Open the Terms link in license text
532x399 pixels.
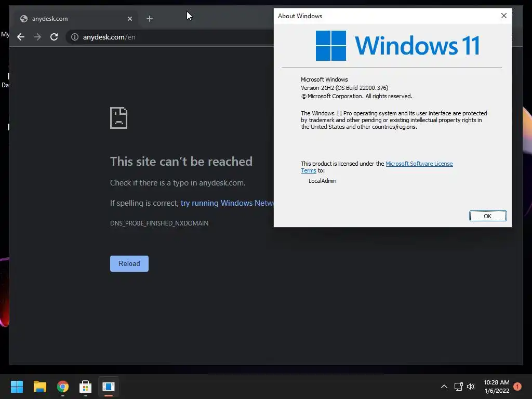click(x=309, y=170)
